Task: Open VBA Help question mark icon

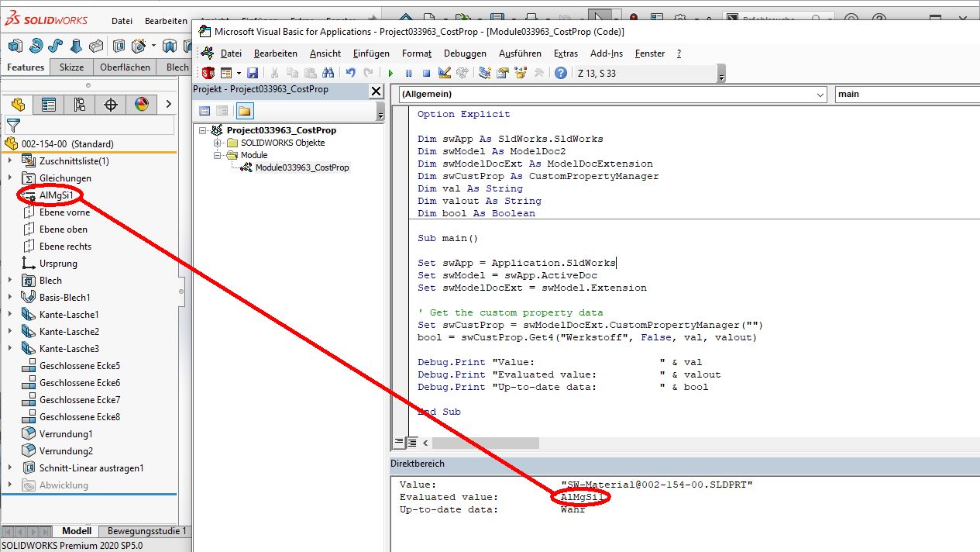Action: [561, 73]
